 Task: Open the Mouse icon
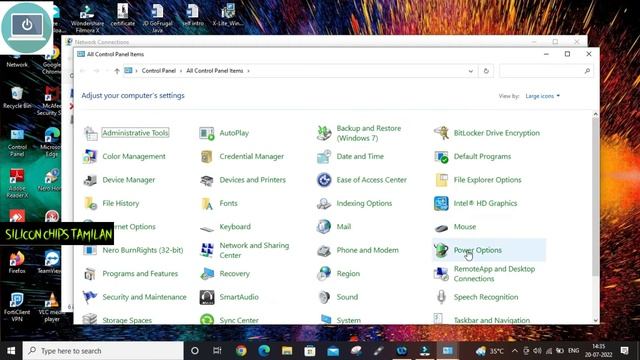[441, 227]
